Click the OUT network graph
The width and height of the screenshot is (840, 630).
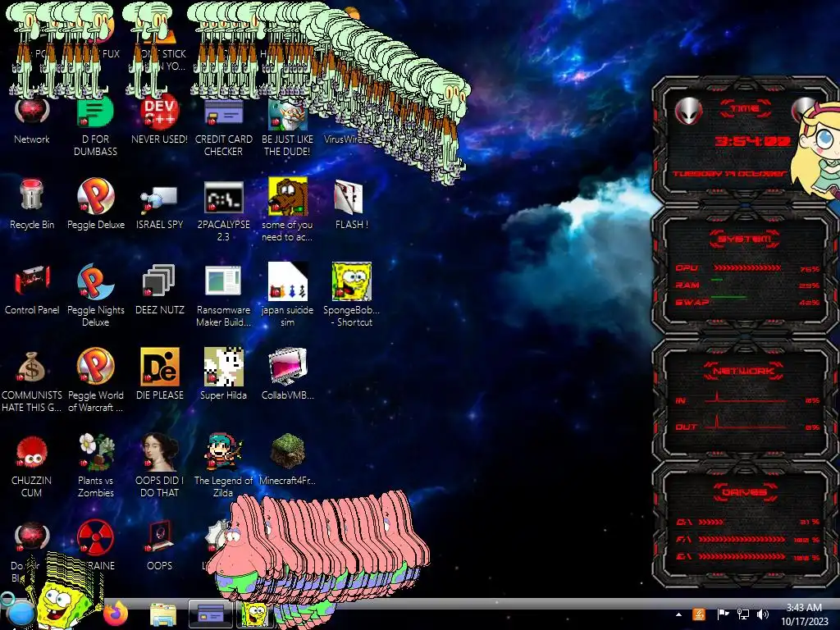tap(745, 423)
